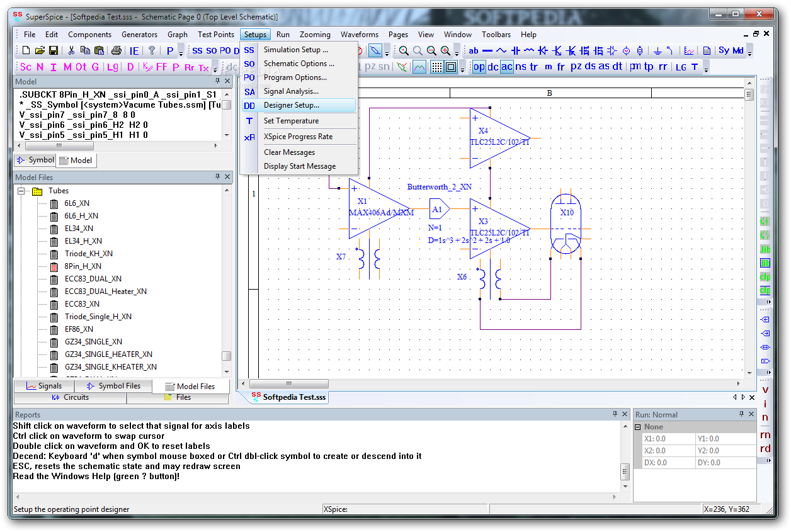Click the pink Sc toolbar icon
This screenshot has width=791, height=532.
tap(26, 67)
